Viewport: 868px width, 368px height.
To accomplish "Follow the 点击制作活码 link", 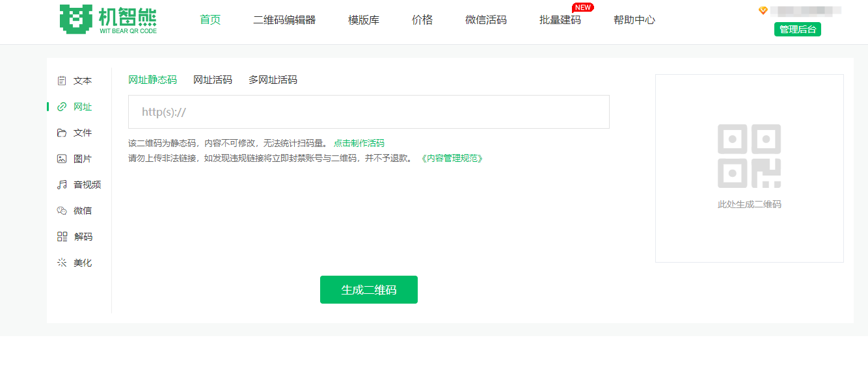I will pos(359,143).
